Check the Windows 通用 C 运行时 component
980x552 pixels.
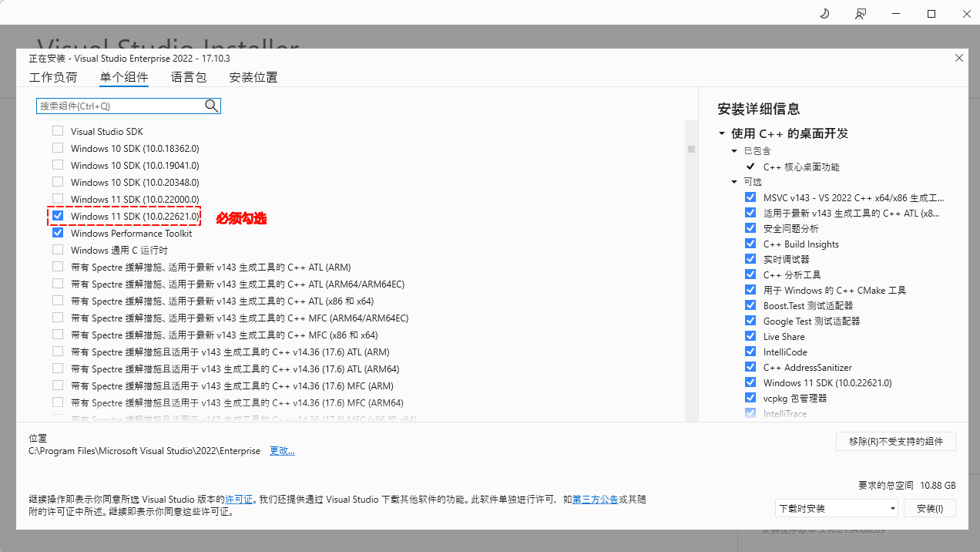(x=58, y=249)
